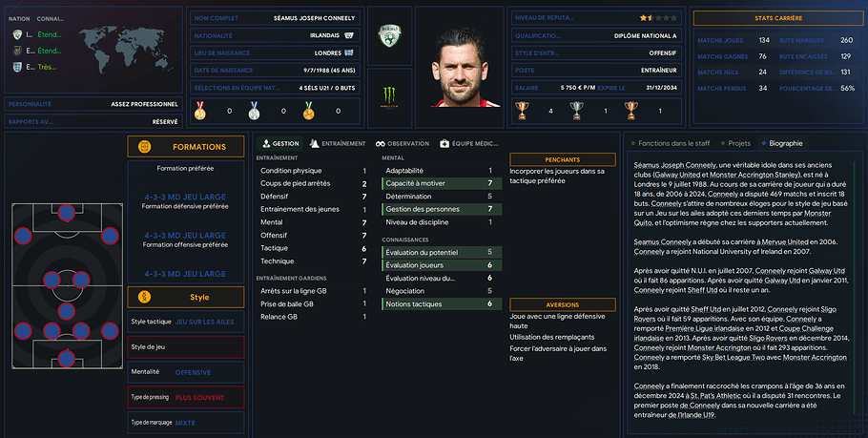Click the Monster sponsor logo
Viewport: 868px width, 438px height.
pos(388,95)
